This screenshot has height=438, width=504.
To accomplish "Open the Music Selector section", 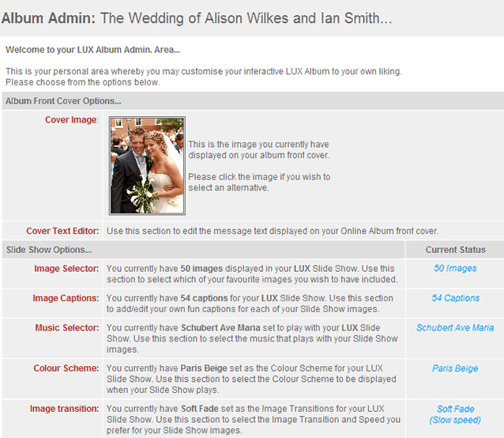I will pos(66,327).
